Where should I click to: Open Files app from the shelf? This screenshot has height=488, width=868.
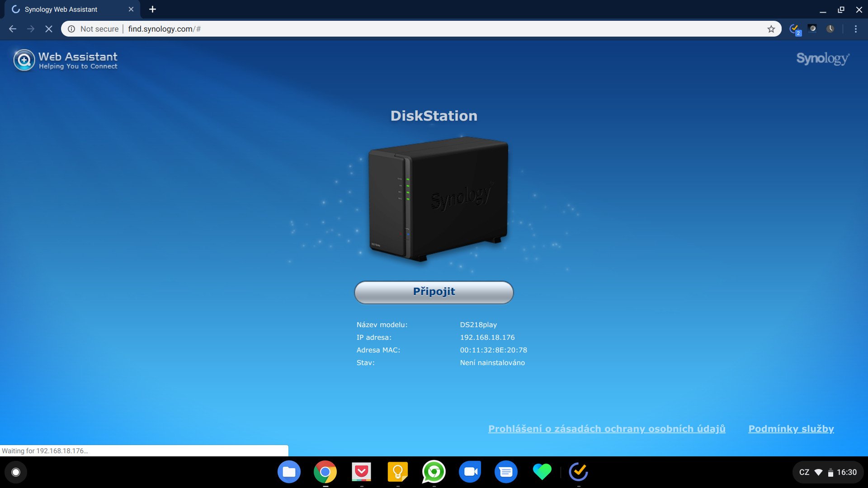[x=289, y=472]
